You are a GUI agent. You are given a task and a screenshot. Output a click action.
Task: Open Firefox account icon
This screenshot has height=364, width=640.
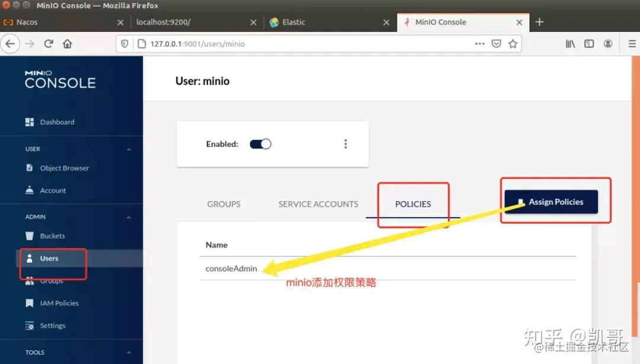608,44
